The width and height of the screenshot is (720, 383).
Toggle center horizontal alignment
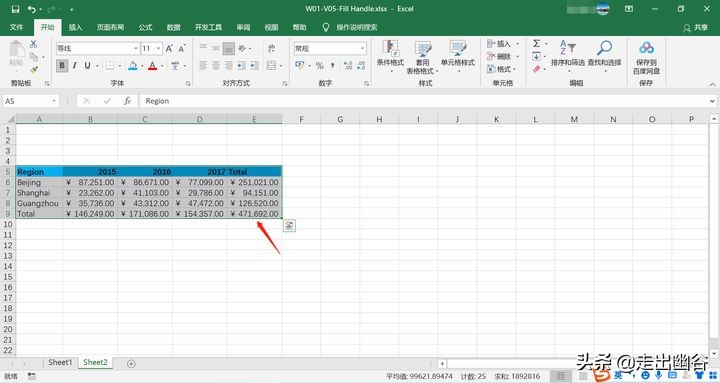[x=216, y=66]
